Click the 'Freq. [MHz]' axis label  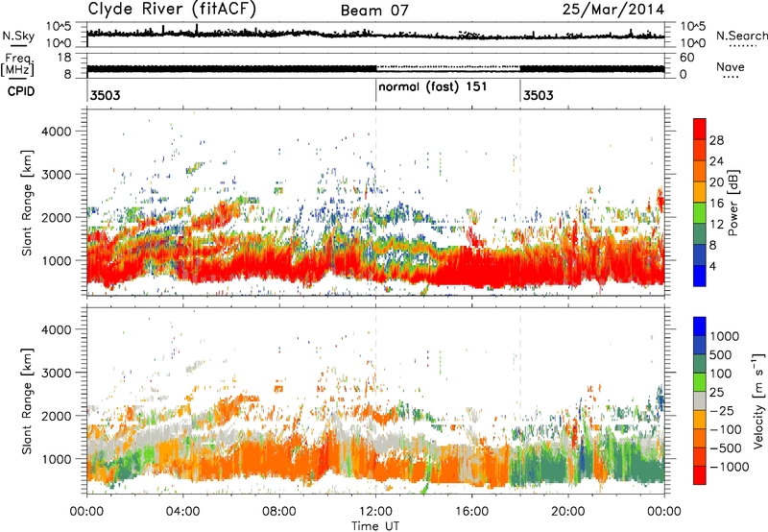19,65
